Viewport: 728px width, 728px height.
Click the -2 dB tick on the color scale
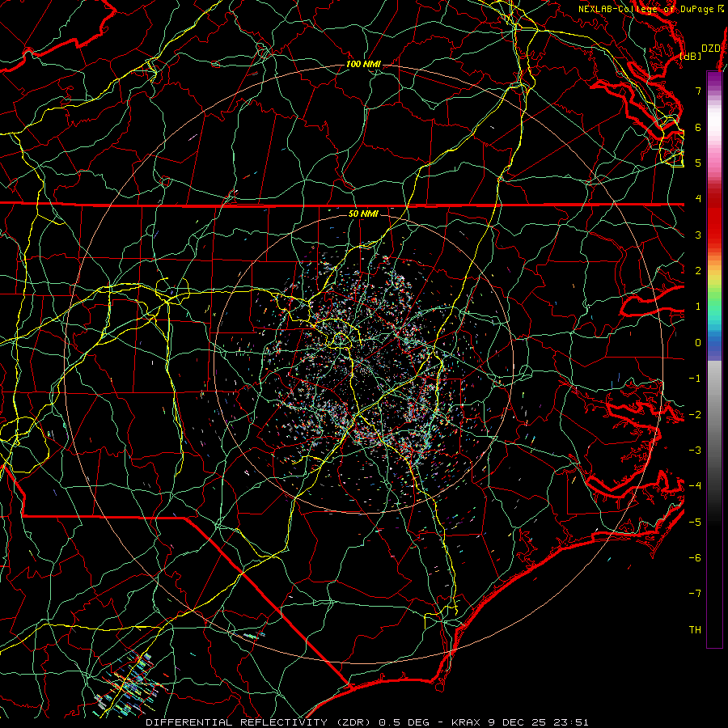[695, 415]
